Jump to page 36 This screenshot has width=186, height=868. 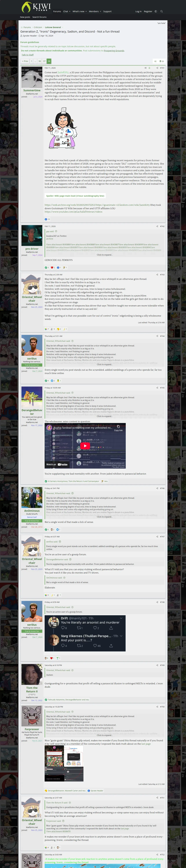[40, 61]
